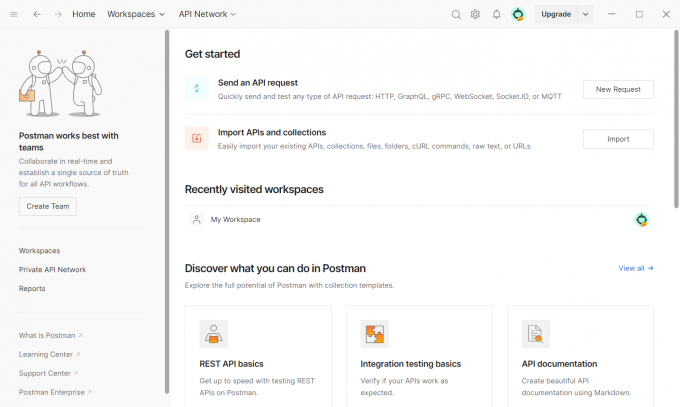Open the API documentation card title
This screenshot has width=680, height=407.
coord(559,364)
